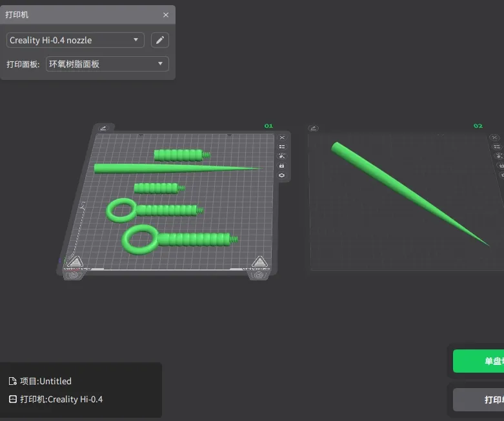This screenshot has width=504, height=421.
Task: Click plate 01 arrange/list icon
Action: (282, 147)
